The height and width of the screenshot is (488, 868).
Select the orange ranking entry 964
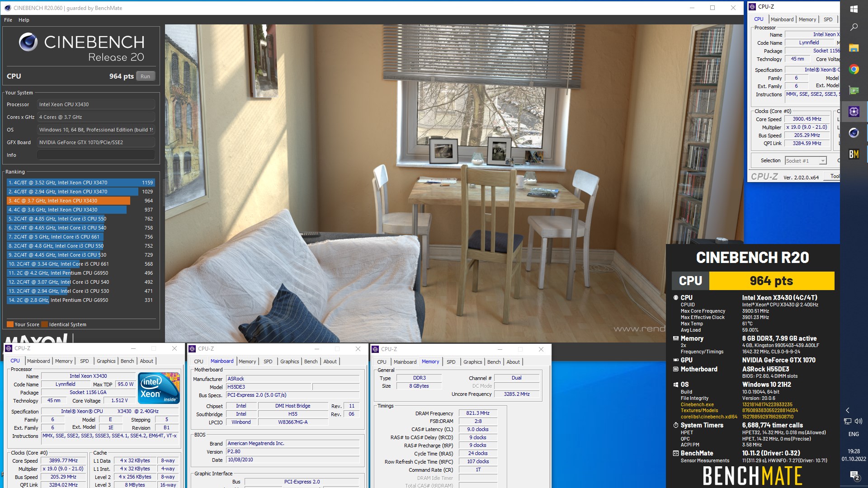(x=80, y=201)
